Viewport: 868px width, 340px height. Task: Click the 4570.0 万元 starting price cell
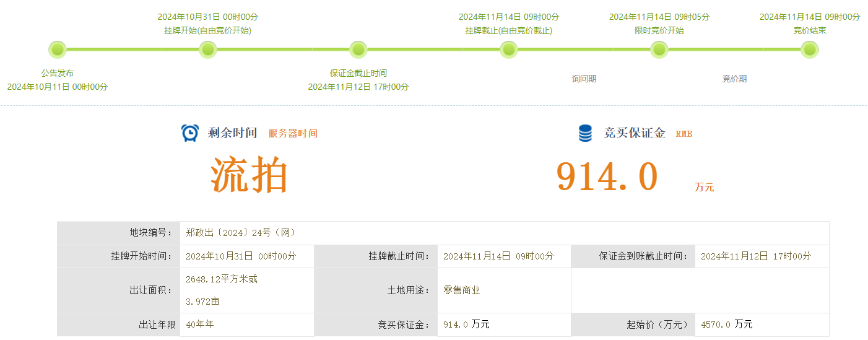[727, 325]
